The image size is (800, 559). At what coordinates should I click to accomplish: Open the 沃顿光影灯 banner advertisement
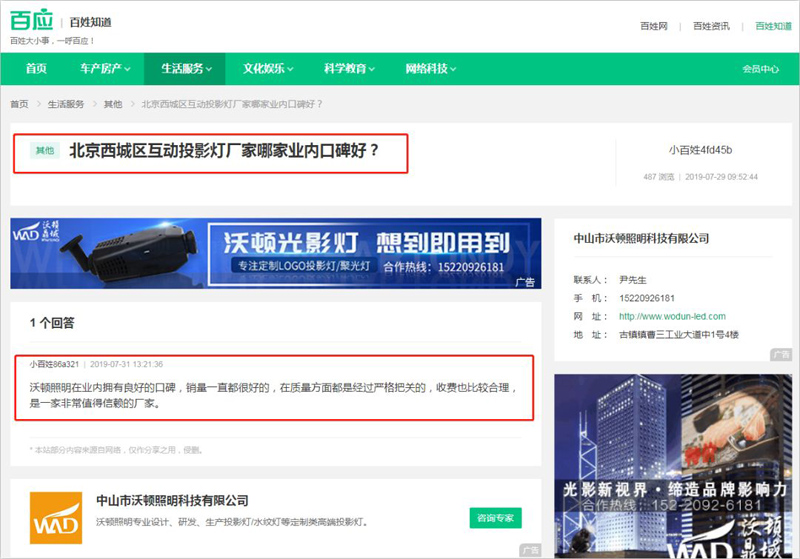276,253
